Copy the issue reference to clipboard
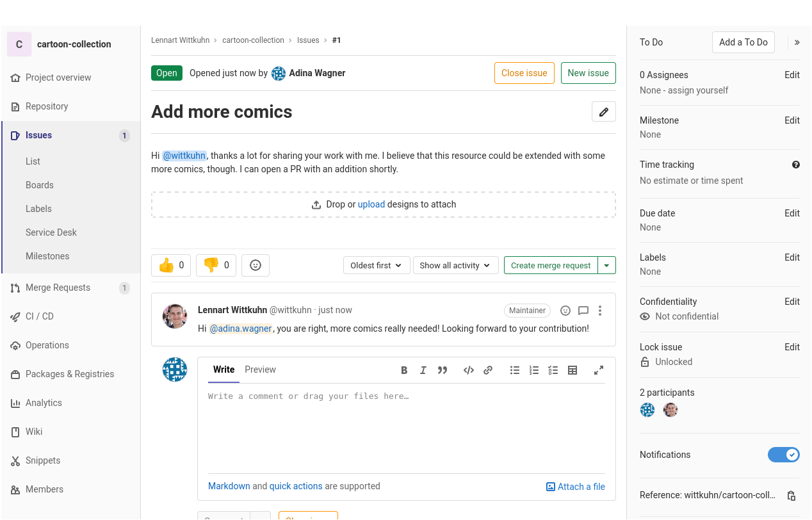This screenshot has width=812, height=520. 792,496
